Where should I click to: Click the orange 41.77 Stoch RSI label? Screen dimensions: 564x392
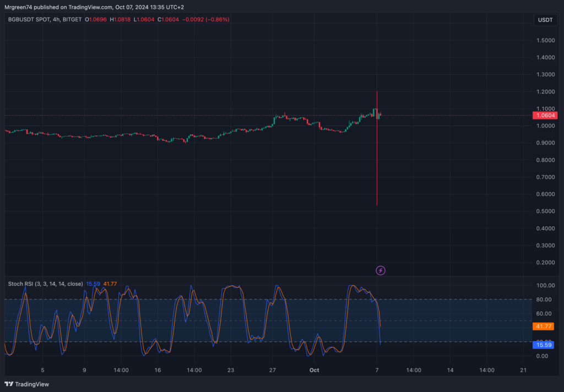(544, 326)
